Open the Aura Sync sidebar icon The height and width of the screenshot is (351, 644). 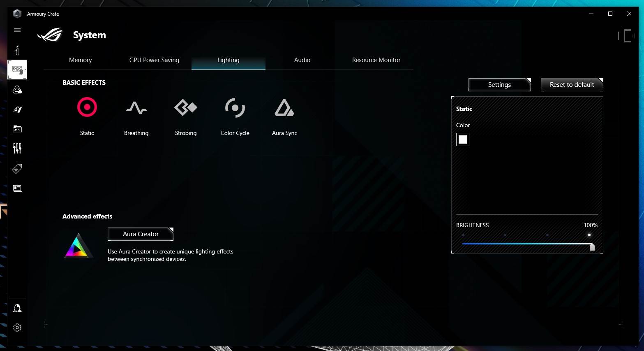click(x=17, y=90)
